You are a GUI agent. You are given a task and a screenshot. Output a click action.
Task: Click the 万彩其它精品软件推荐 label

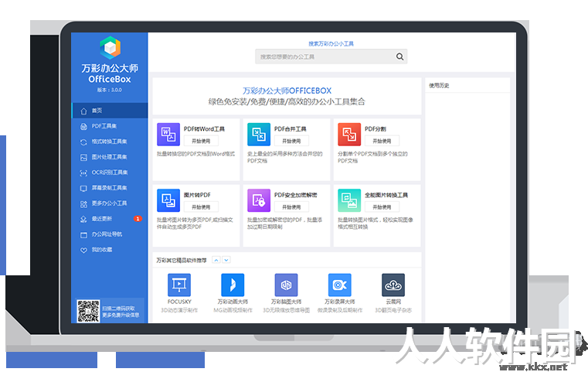(x=182, y=260)
